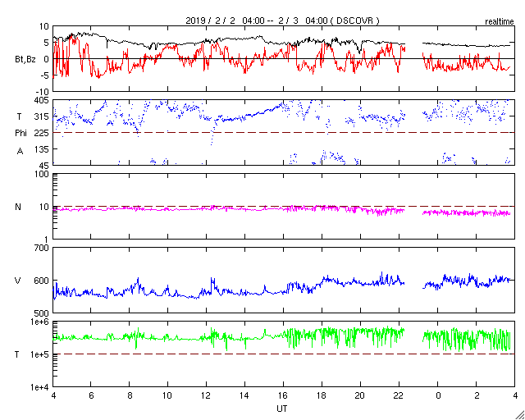
Task: Click the '225' tick on Phi panel
Action: [x=43, y=133]
